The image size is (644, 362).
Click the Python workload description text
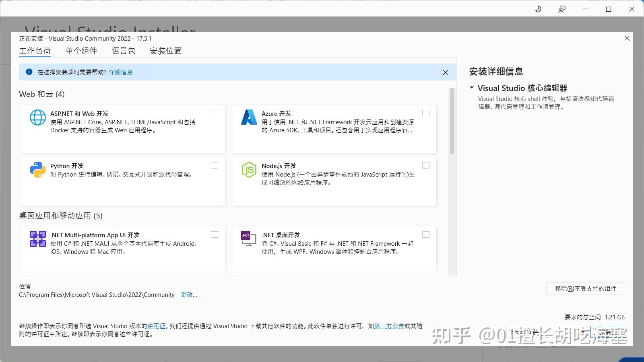[x=122, y=175]
